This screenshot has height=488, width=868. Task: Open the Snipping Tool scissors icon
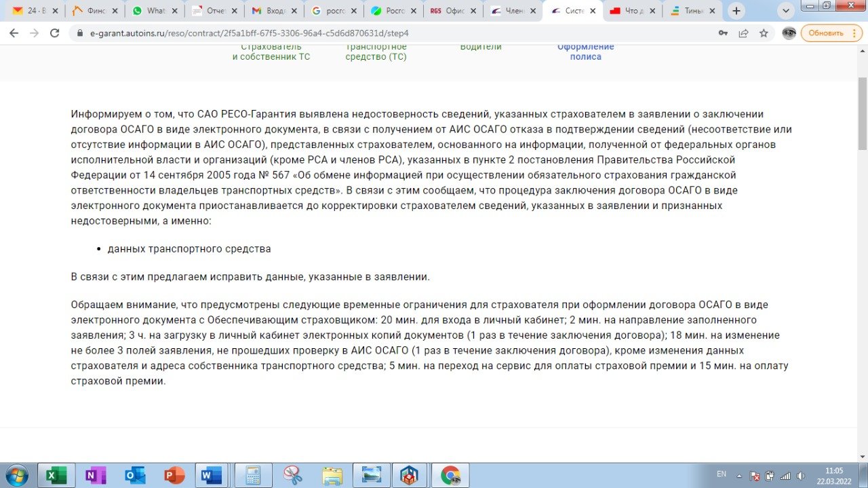293,475
